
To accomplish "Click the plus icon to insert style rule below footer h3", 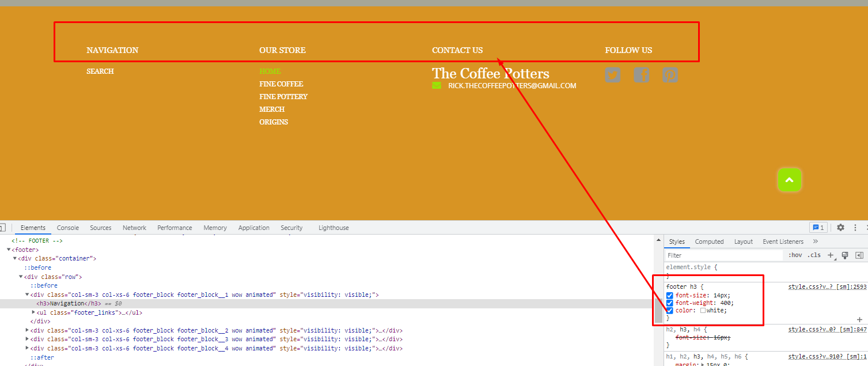I will coord(859,319).
